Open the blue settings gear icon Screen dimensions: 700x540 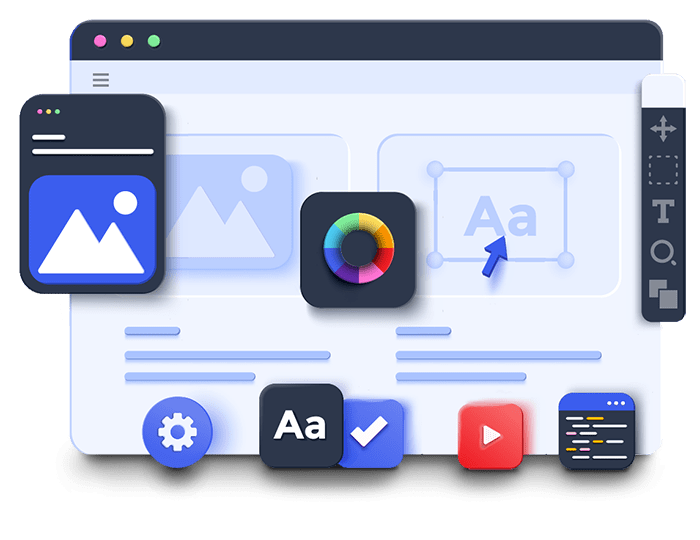[x=178, y=432]
